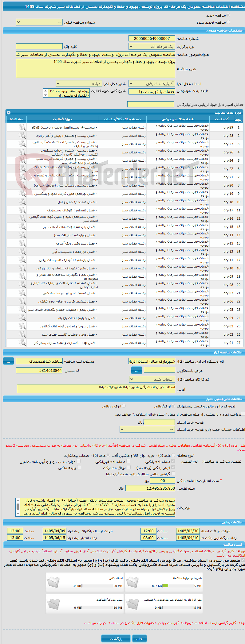Open view icon for row qry-11
245x644 pixels.
pyautogui.click(x=22, y=260)
